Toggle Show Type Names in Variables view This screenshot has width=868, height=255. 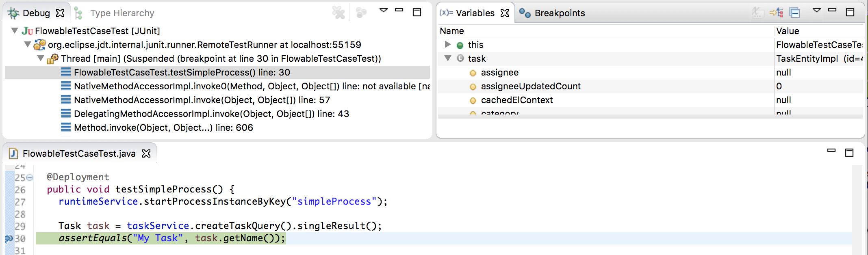(757, 13)
